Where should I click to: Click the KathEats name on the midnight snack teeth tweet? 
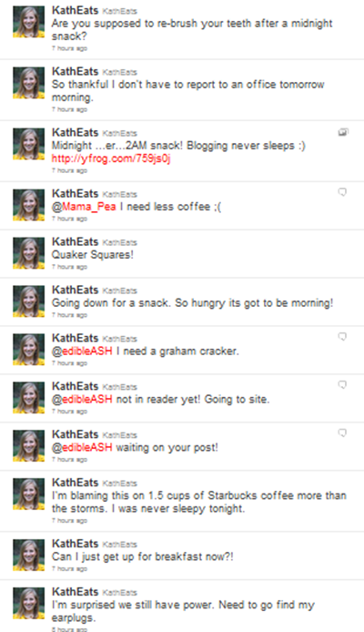pos(75,11)
